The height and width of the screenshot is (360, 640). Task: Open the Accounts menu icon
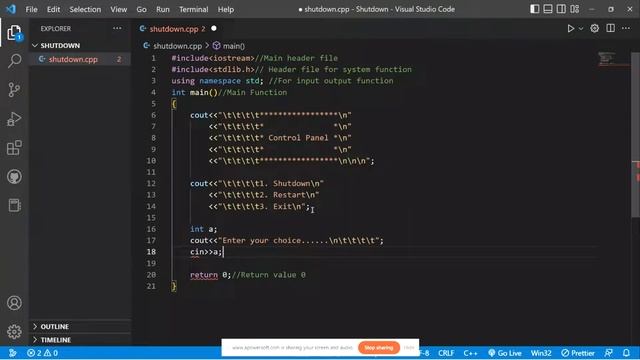[x=14, y=303]
